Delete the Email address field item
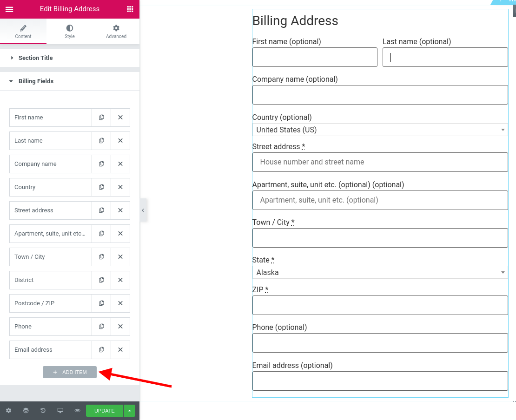Screen dimensions: 516x420 [x=120, y=350]
